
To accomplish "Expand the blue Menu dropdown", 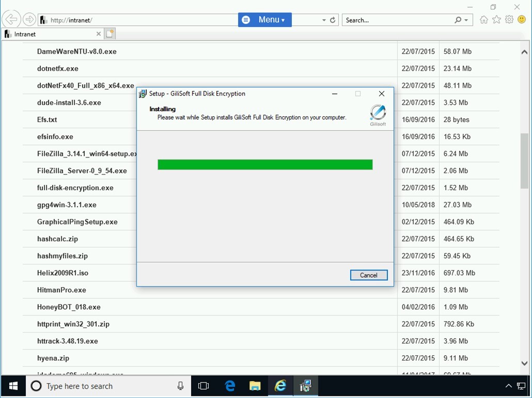I will click(264, 20).
